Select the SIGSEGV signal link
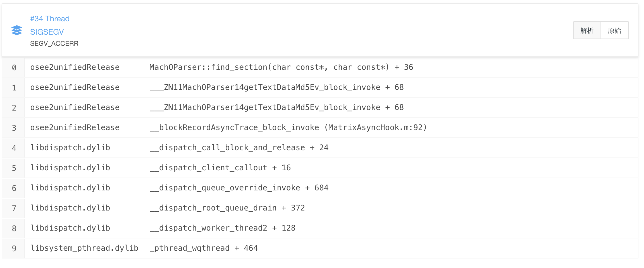 tap(47, 32)
